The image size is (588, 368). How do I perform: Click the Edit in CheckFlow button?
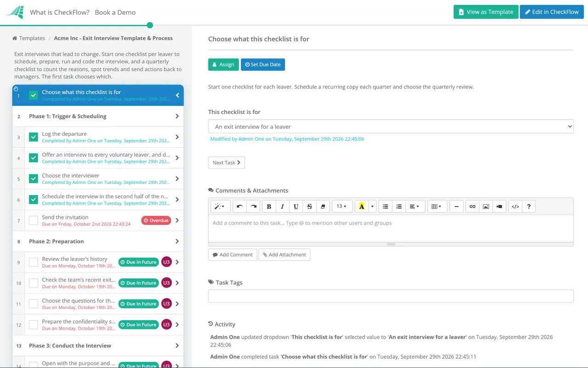tap(552, 12)
